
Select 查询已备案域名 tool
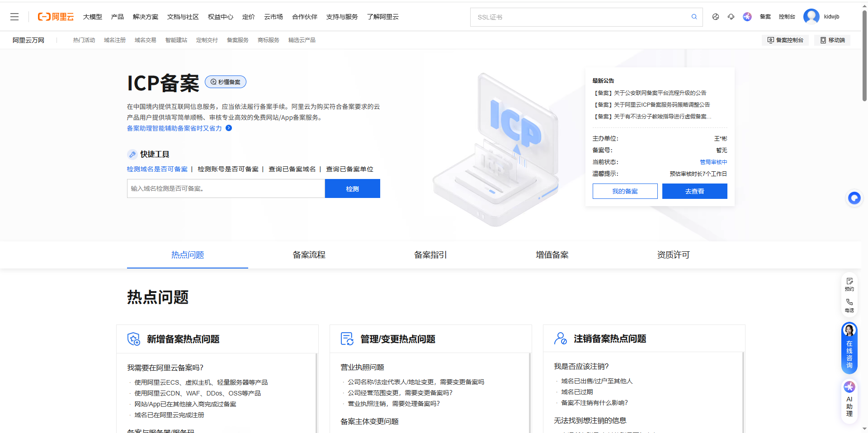(x=292, y=169)
